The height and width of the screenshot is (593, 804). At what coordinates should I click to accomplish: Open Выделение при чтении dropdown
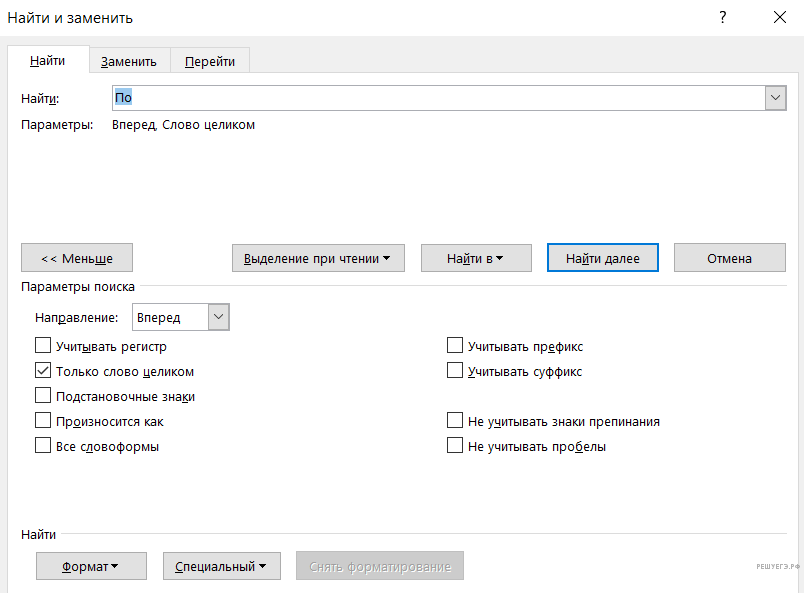click(318, 258)
